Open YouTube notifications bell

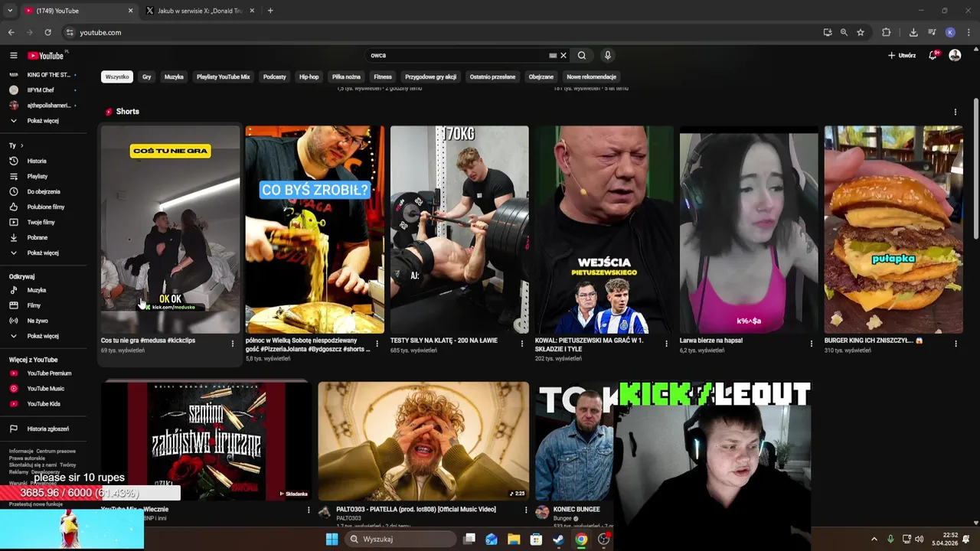(x=933, y=55)
